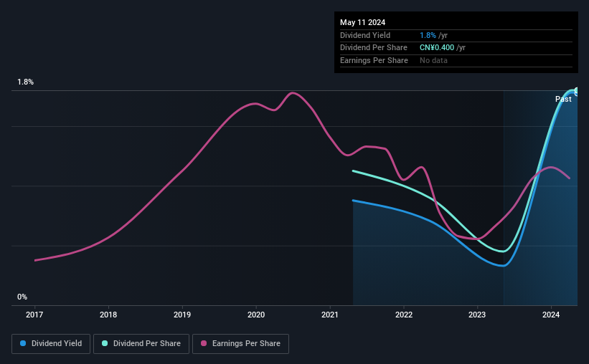Click the blue Dividend Yield legend dot
Image resolution: width=589 pixels, height=364 pixels.
pyautogui.click(x=23, y=343)
